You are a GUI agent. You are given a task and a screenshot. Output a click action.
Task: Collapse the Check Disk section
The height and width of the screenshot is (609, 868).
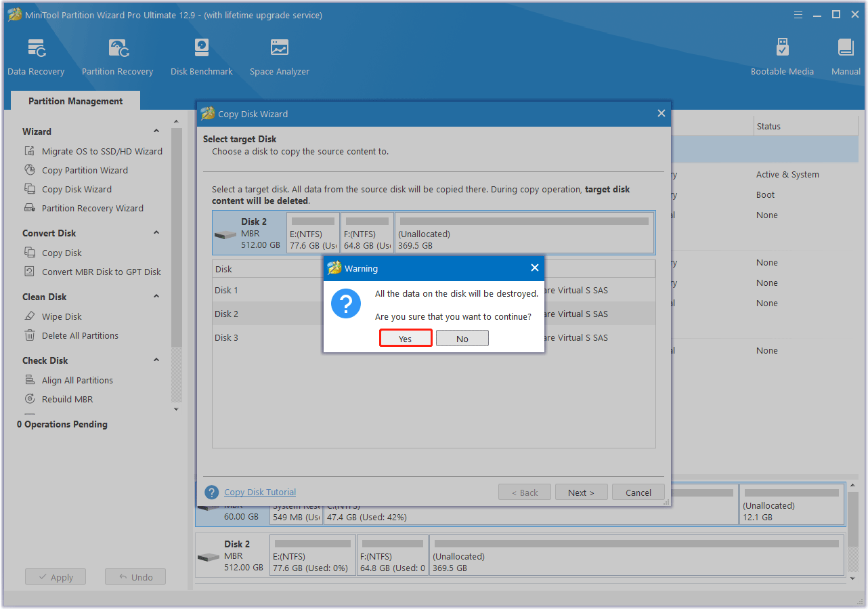tap(156, 360)
